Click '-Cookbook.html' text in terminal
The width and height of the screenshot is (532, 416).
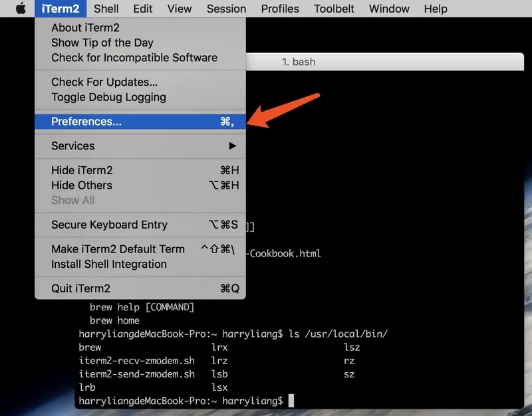pos(283,253)
